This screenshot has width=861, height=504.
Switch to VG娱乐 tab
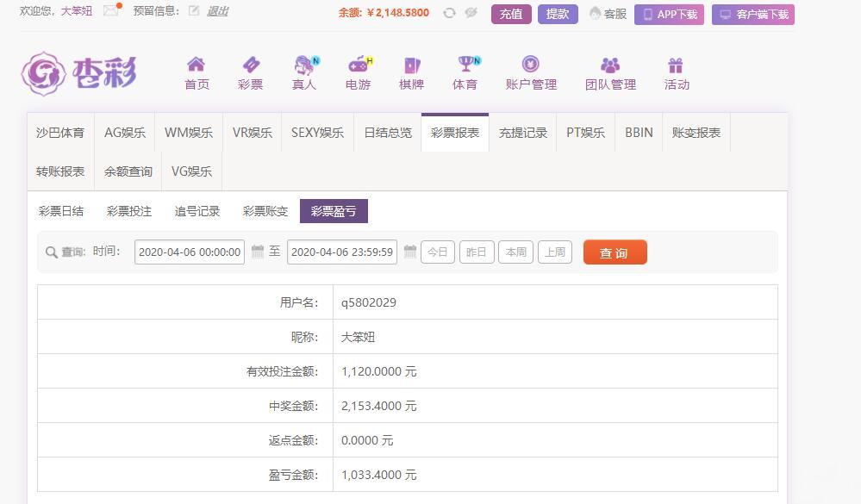click(191, 171)
